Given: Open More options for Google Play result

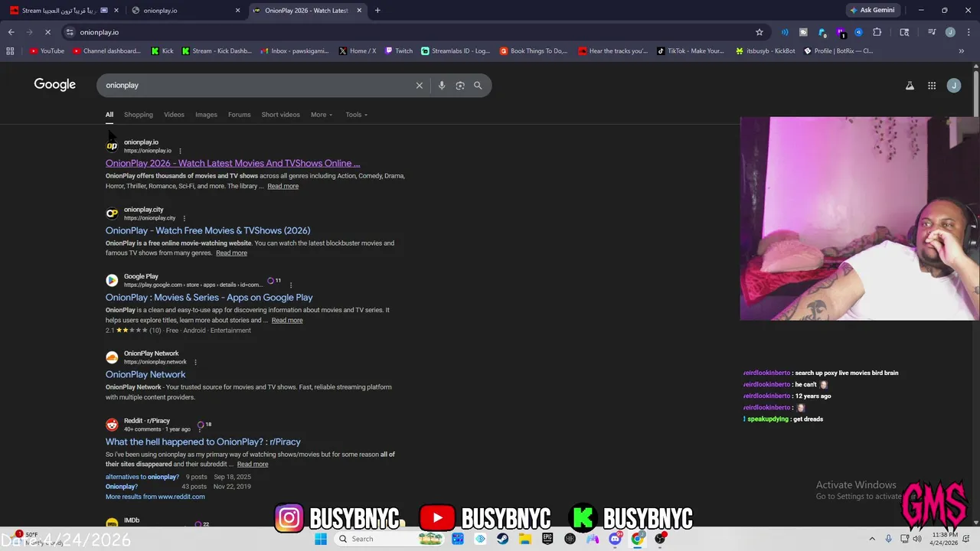Looking at the screenshot, I should point(290,285).
